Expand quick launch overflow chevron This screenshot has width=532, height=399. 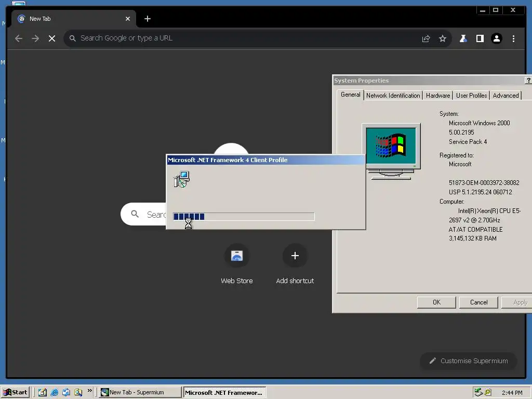(89, 391)
